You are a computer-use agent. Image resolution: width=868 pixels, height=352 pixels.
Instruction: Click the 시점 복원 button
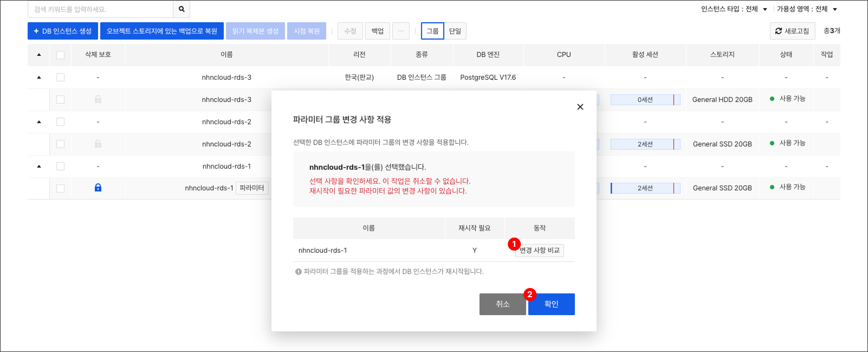tap(307, 31)
